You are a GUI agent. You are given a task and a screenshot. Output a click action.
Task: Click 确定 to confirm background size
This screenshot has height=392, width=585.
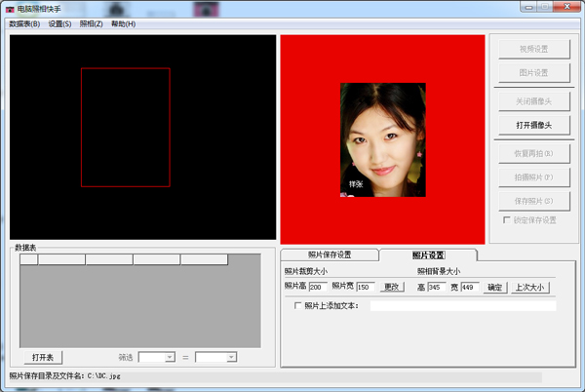click(494, 287)
